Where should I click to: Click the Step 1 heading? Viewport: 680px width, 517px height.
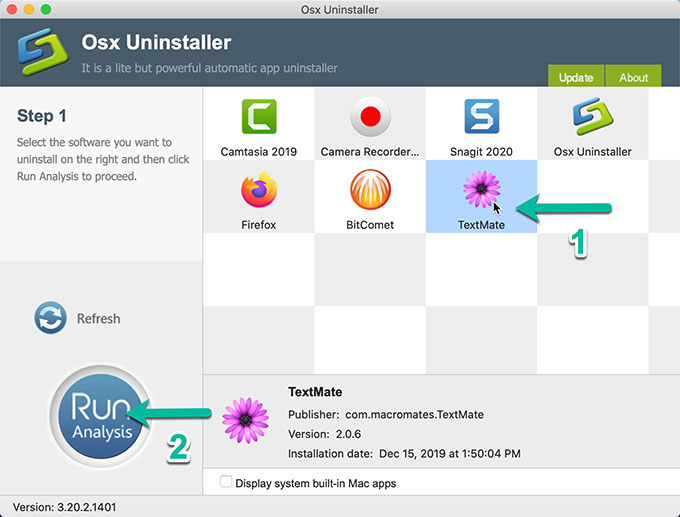pos(42,116)
